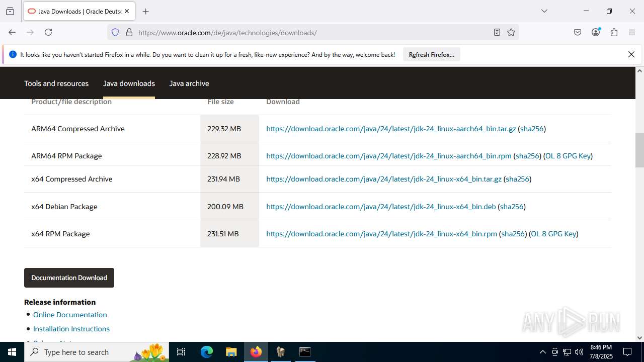
Task: Go back with the back arrow
Action: (12, 32)
